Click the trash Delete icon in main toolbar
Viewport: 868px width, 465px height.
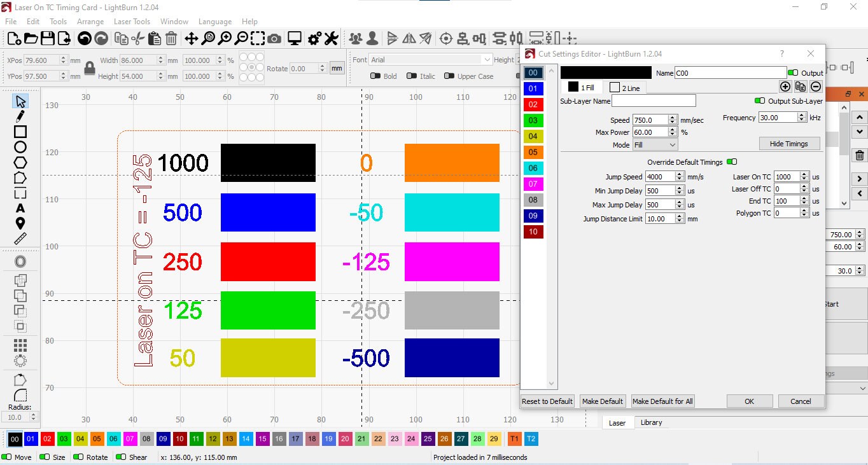(171, 39)
